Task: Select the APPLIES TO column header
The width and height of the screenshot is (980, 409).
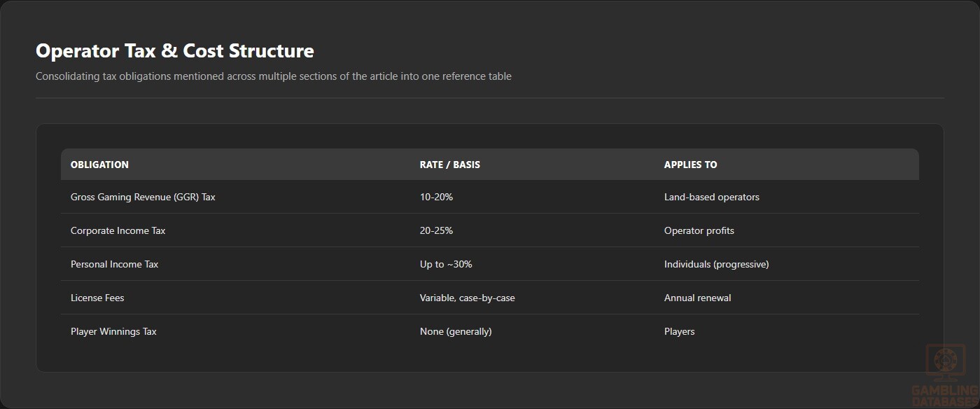Action: pyautogui.click(x=691, y=165)
